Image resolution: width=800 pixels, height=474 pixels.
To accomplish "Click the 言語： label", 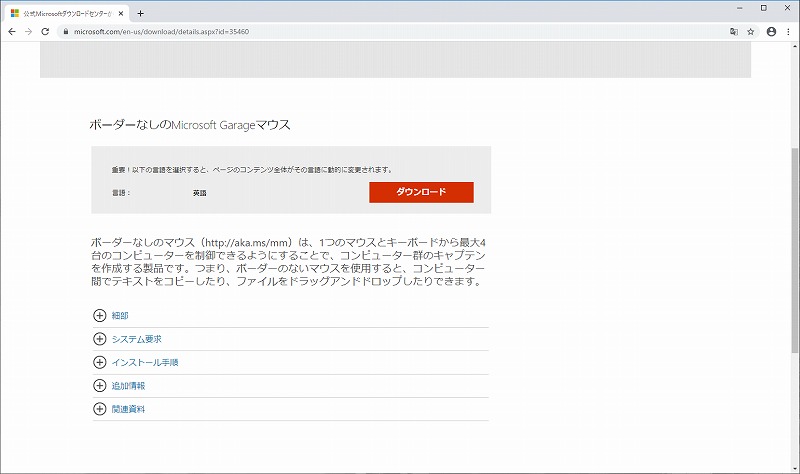I will click(121, 193).
